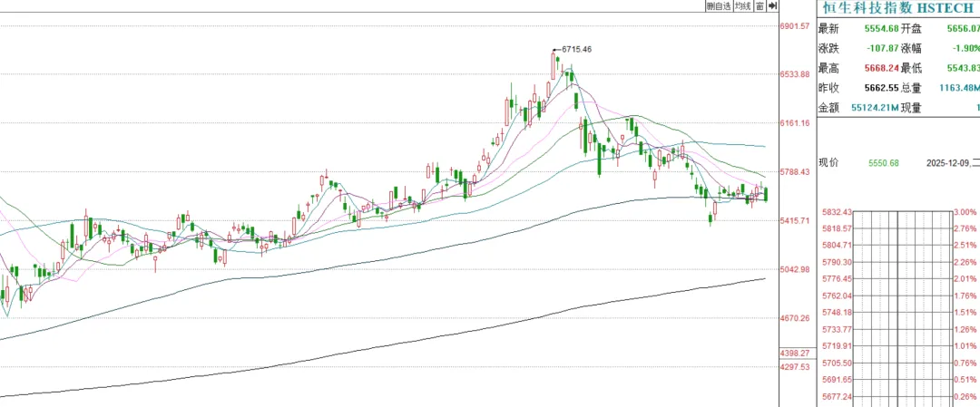Image resolution: width=980 pixels, height=407 pixels.
Task: Select 5832.43 on the intraday price scale
Action: [835, 212]
